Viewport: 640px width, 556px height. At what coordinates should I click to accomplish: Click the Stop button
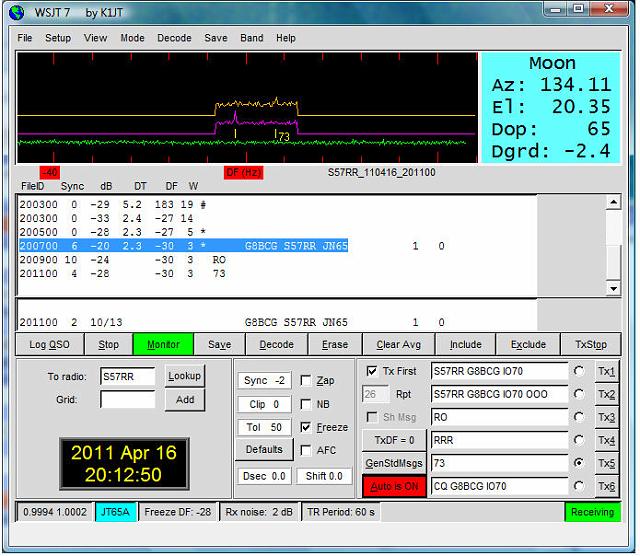pyautogui.click(x=109, y=345)
